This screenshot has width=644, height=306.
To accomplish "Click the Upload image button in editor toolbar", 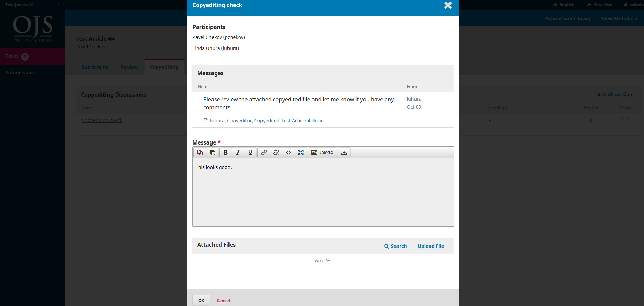I will pyautogui.click(x=322, y=152).
